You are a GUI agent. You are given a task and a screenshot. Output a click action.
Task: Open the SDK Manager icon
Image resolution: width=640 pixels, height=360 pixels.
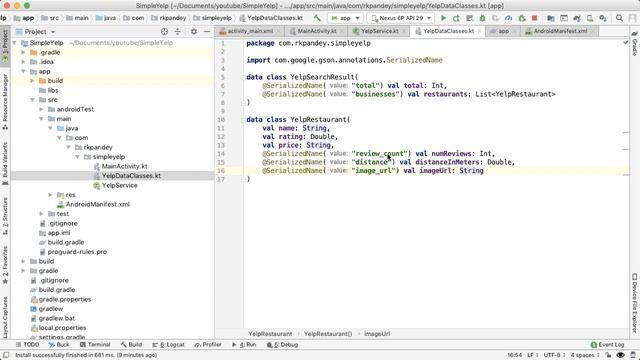(x=603, y=18)
